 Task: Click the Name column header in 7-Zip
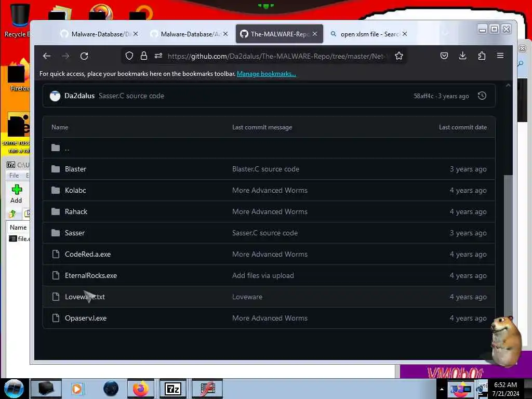[18, 228]
